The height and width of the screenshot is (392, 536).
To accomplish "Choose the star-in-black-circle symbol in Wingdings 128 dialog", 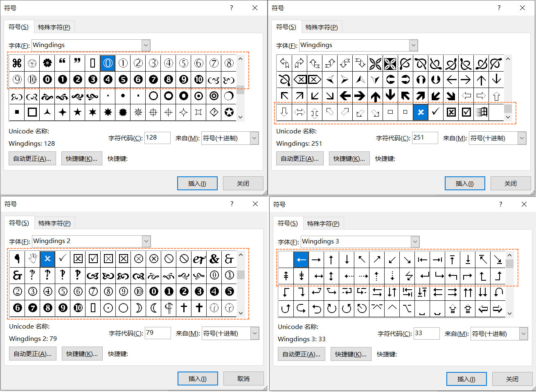I will pos(229,112).
